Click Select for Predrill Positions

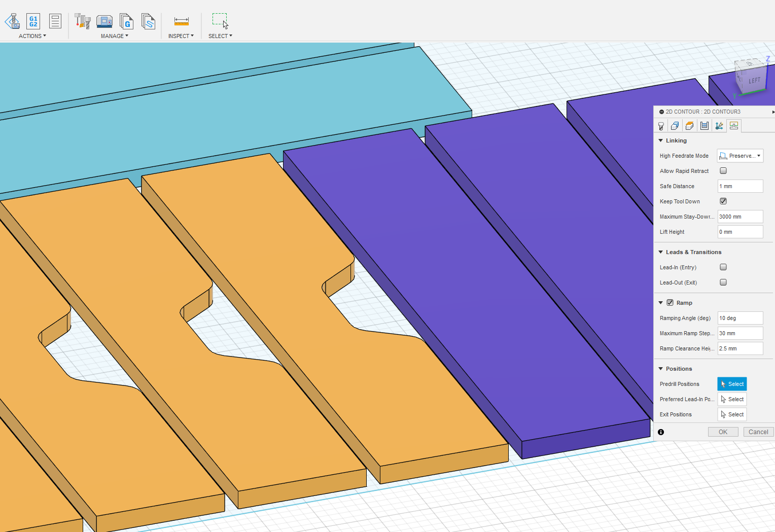click(732, 384)
